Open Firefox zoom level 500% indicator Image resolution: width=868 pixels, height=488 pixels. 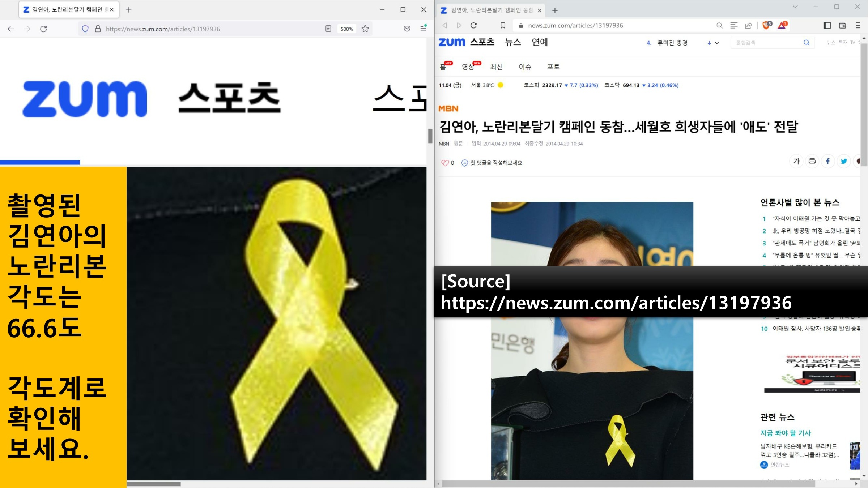point(346,29)
